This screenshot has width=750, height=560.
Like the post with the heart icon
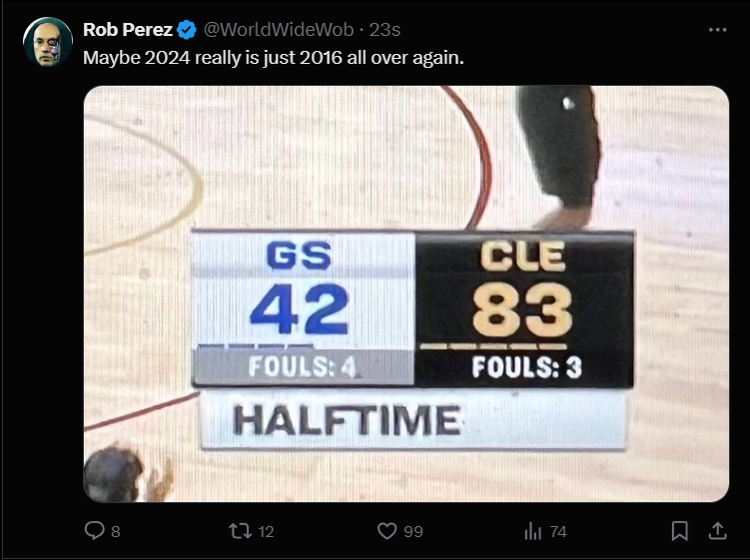(386, 531)
